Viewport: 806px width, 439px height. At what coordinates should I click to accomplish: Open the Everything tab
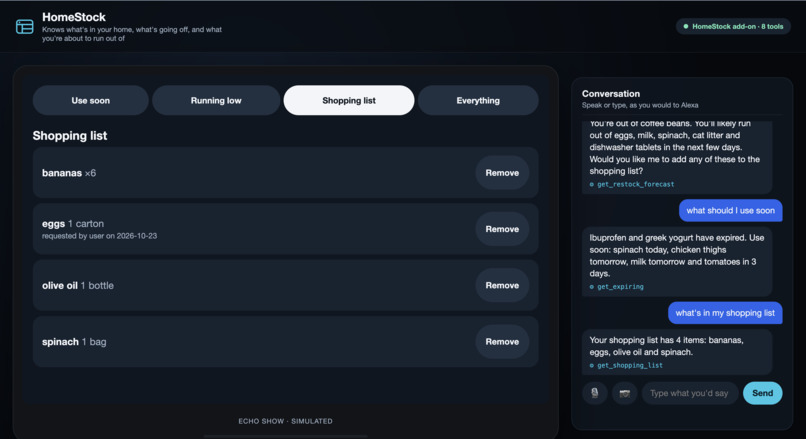(478, 100)
